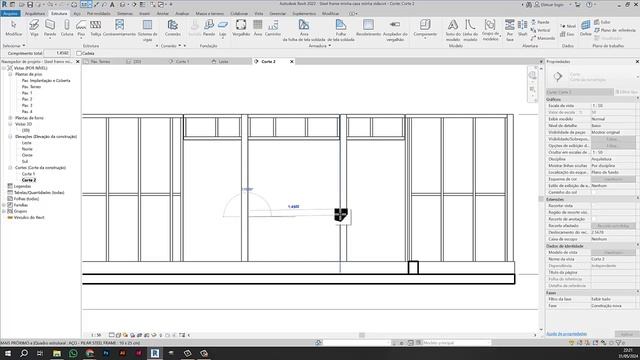Click the Aplicar properties button
Image resolution: width=640 pixels, height=360 pixels.
click(626, 334)
